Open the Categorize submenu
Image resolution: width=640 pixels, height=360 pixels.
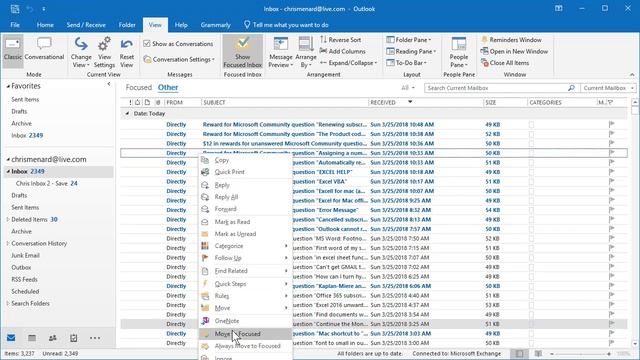245,246
